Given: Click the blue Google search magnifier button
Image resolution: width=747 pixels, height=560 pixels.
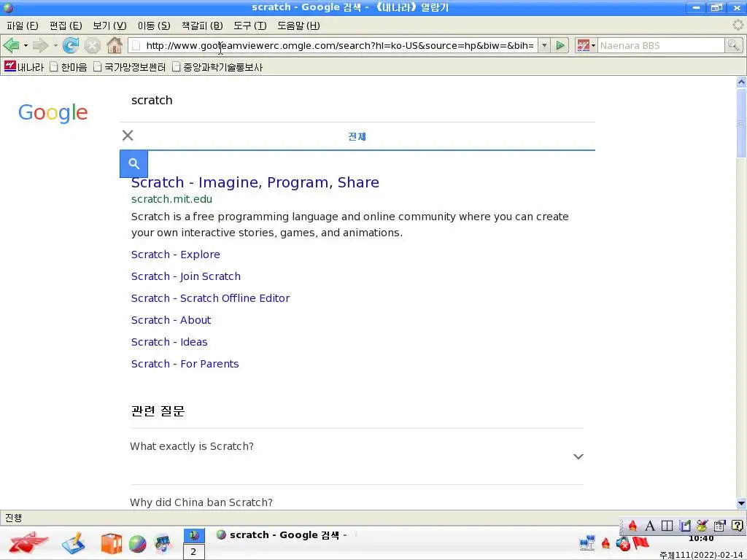Looking at the screenshot, I should 134,164.
